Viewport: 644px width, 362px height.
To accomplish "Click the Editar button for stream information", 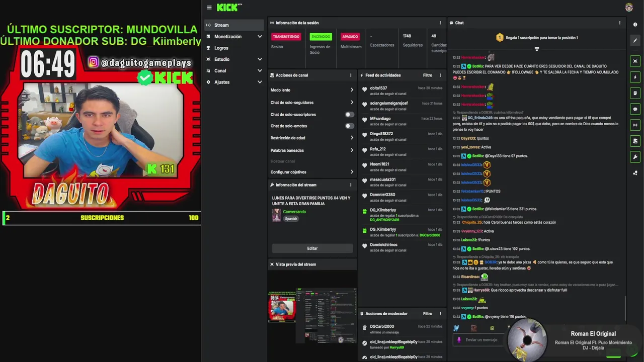I will (312, 248).
